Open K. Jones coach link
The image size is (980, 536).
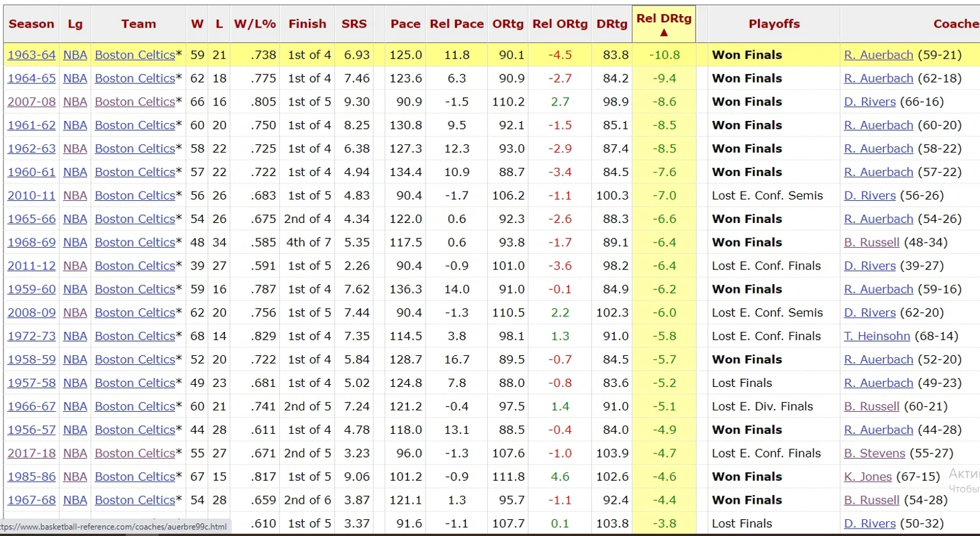(x=868, y=477)
